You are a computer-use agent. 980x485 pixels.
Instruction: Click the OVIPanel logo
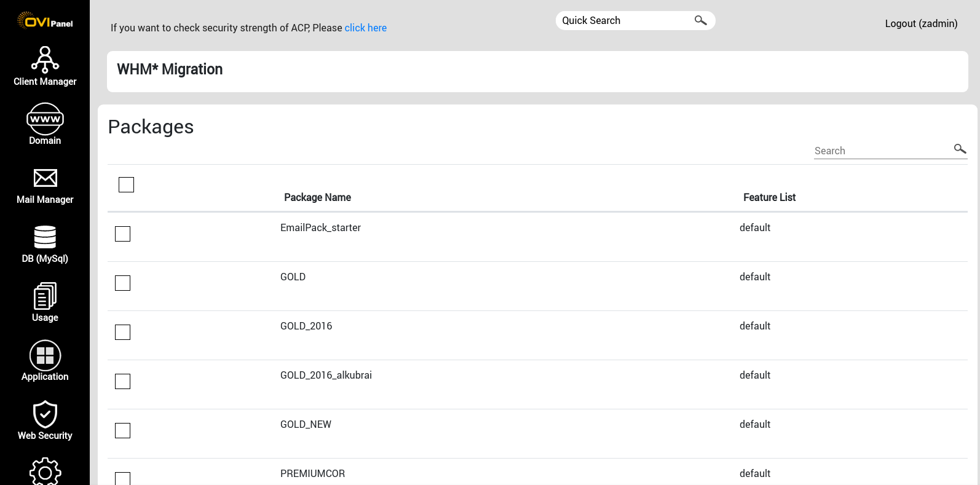(45, 21)
